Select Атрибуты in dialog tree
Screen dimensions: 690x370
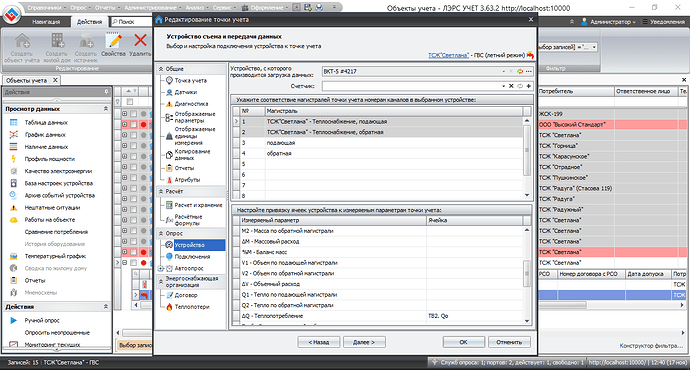187,180
